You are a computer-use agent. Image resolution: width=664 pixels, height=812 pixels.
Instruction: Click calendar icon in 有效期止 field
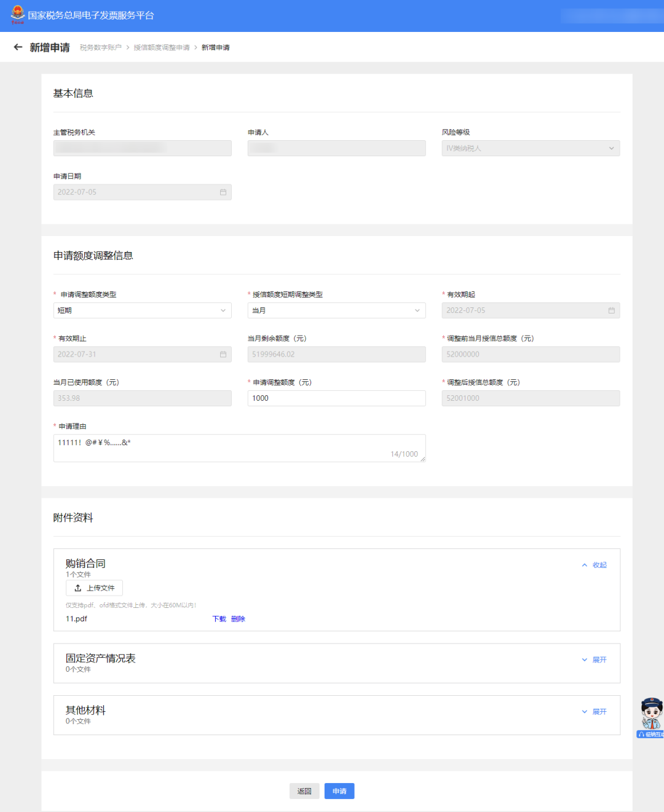tap(223, 355)
